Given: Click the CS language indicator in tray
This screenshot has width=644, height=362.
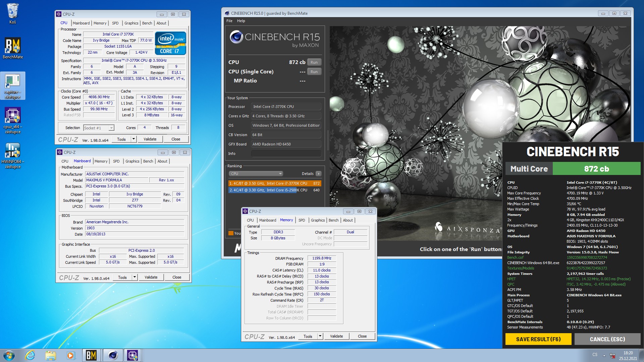Looking at the screenshot, I should (595, 355).
